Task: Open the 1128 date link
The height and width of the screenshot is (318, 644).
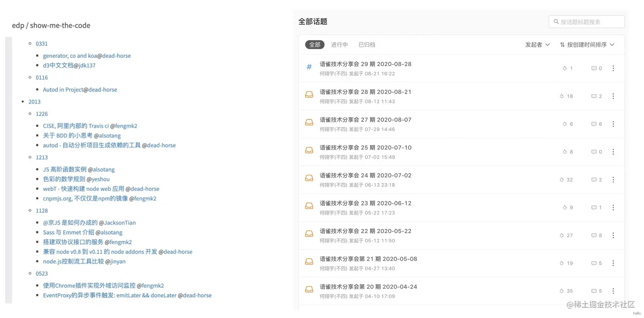Action: coord(42,211)
